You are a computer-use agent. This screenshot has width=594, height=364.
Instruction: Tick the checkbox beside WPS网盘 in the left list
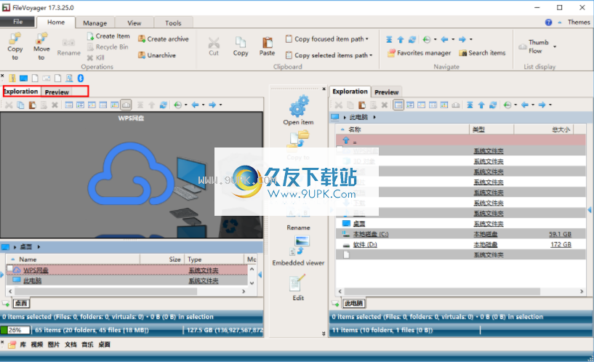(10, 268)
